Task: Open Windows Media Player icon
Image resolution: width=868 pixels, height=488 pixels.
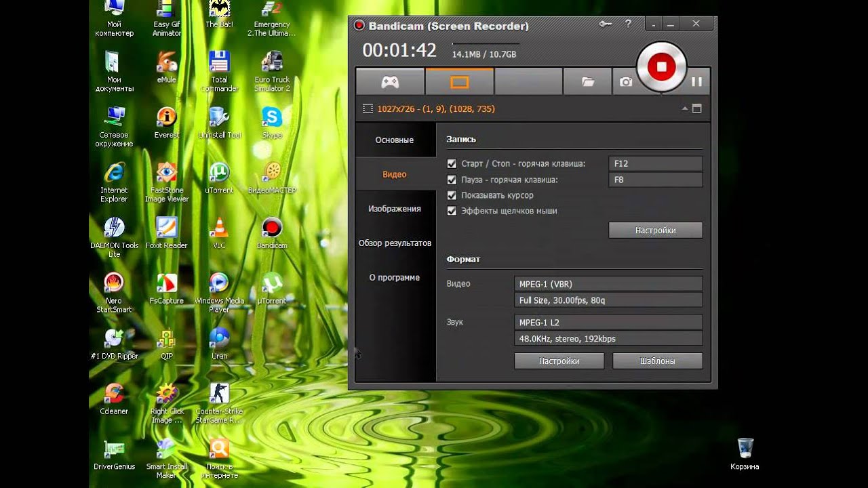Action: click(x=219, y=293)
